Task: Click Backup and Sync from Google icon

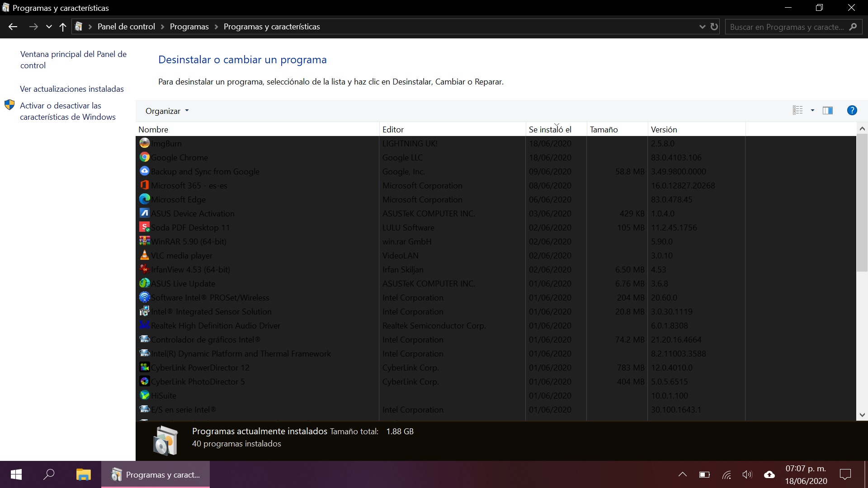Action: (x=145, y=171)
